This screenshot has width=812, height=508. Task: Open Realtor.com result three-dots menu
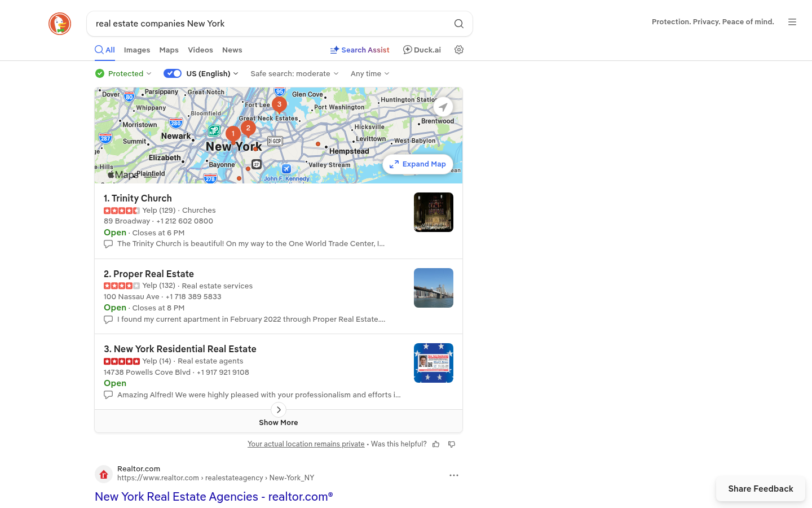454,475
